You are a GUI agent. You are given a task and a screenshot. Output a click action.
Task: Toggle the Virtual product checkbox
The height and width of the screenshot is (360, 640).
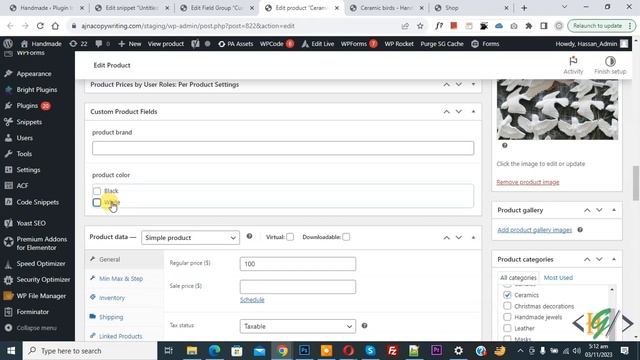pyautogui.click(x=290, y=237)
